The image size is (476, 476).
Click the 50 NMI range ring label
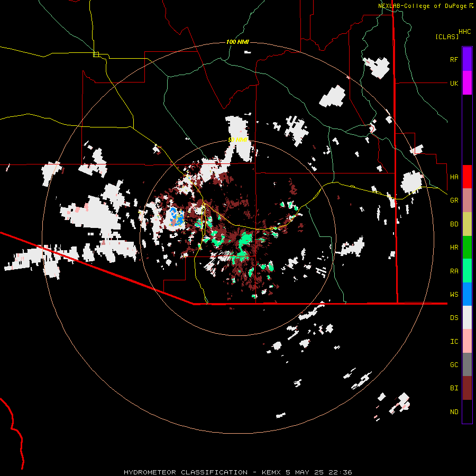click(237, 140)
